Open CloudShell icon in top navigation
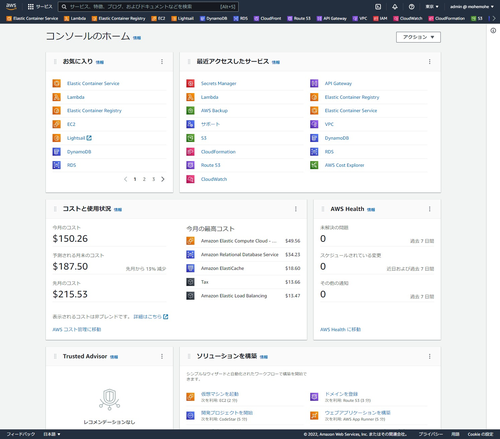500x439 pixels. [378, 7]
